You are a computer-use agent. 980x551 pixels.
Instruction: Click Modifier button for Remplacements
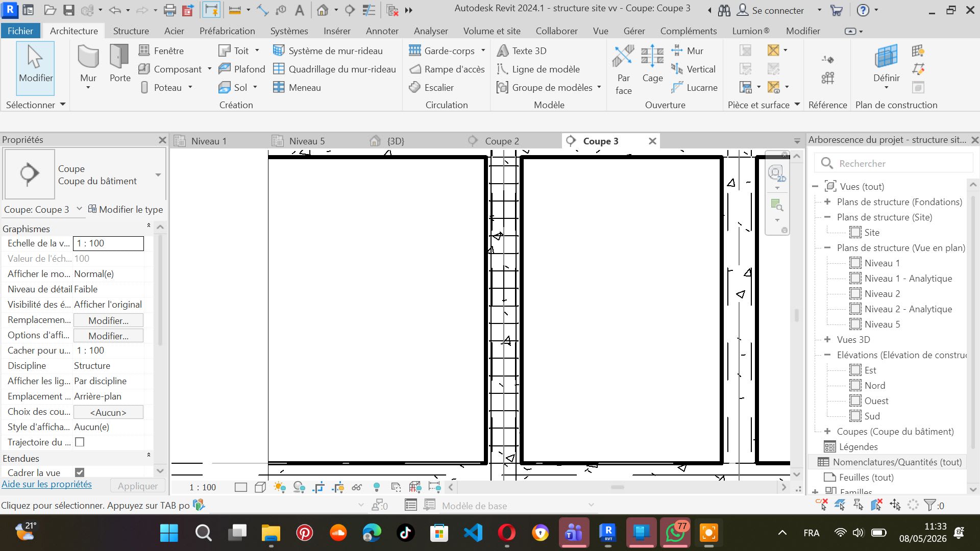[x=108, y=320]
